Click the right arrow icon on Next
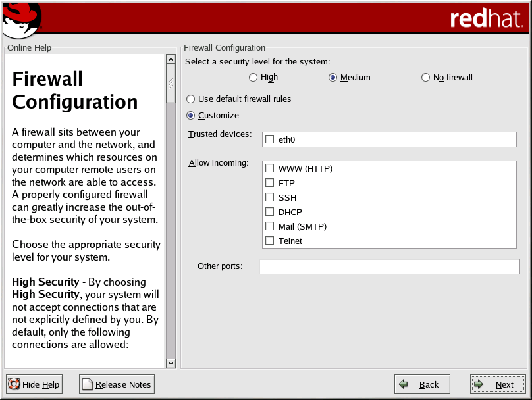532x400 pixels. tap(479, 384)
